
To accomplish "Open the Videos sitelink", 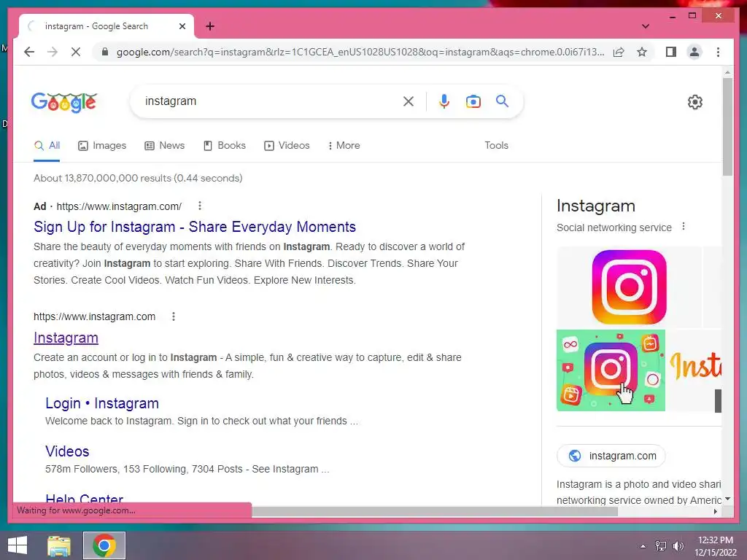I will (67, 451).
